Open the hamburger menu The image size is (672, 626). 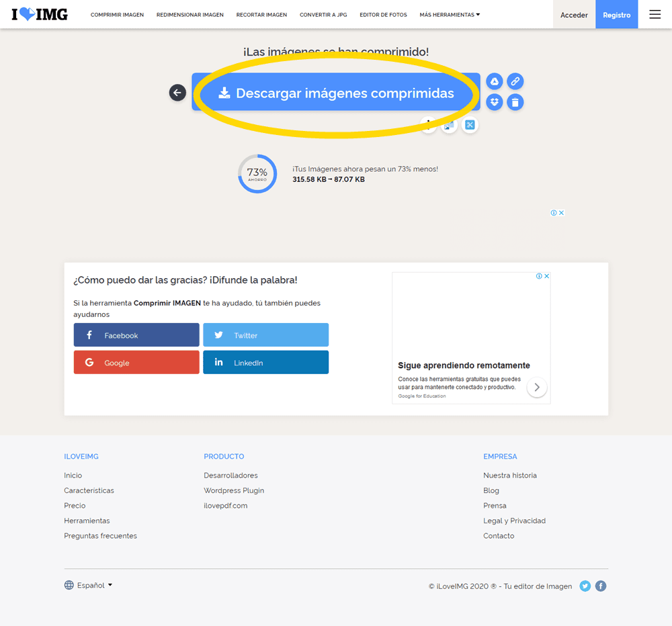coord(655,15)
